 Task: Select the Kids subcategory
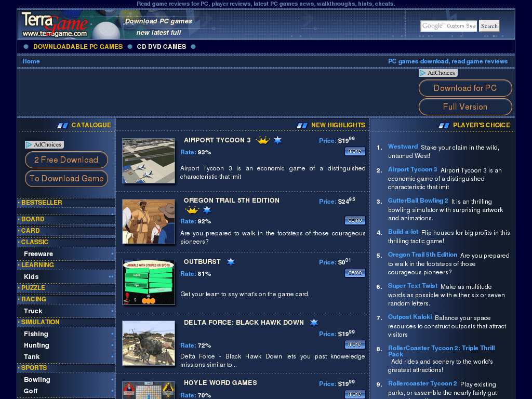[x=31, y=277]
